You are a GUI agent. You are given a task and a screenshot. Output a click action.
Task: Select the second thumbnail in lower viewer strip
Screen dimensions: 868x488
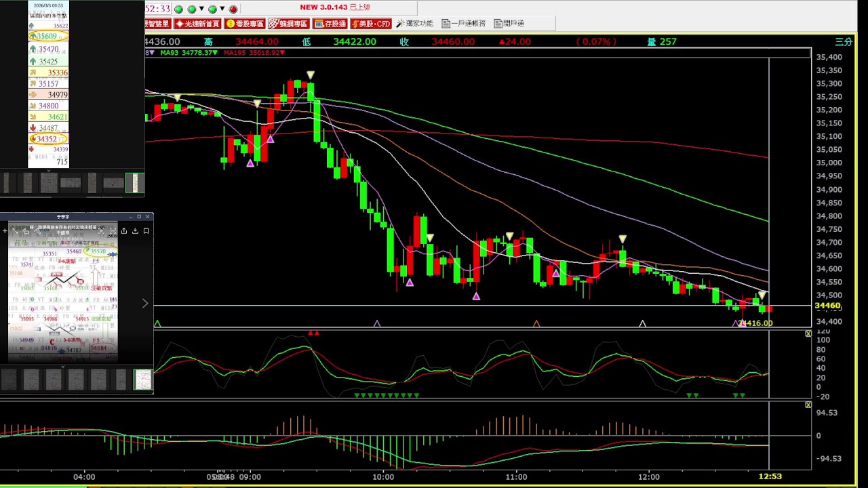[x=31, y=380]
